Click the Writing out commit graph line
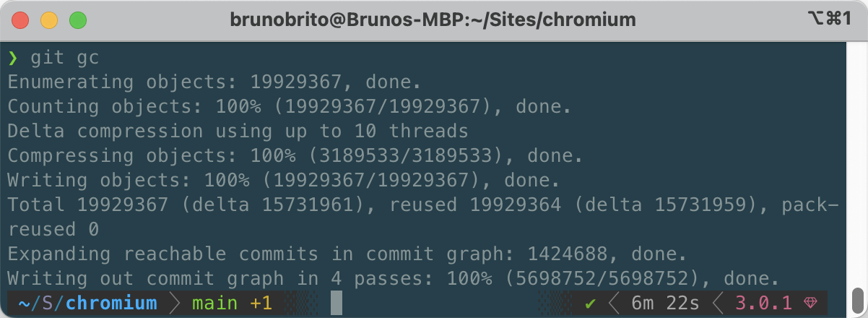Image resolution: width=868 pixels, height=318 pixels. [x=394, y=278]
